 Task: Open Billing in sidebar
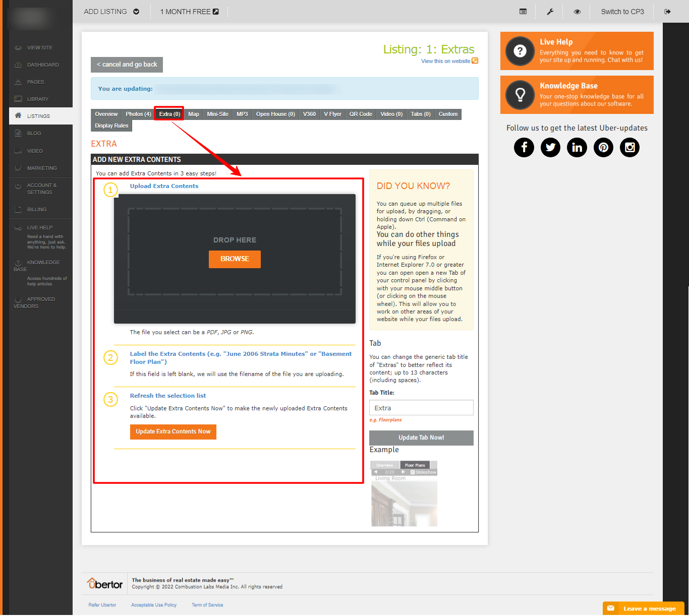(37, 209)
